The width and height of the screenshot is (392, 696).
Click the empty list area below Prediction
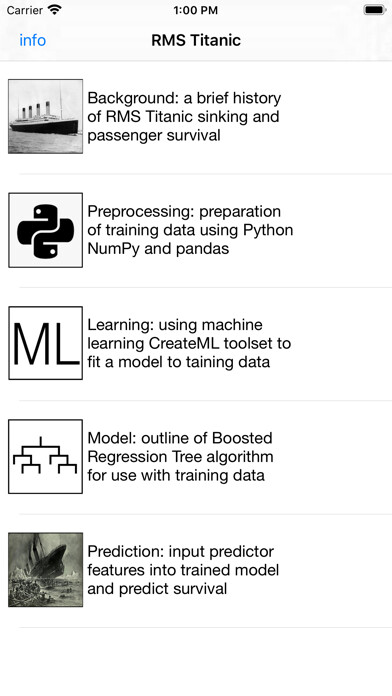click(196, 662)
